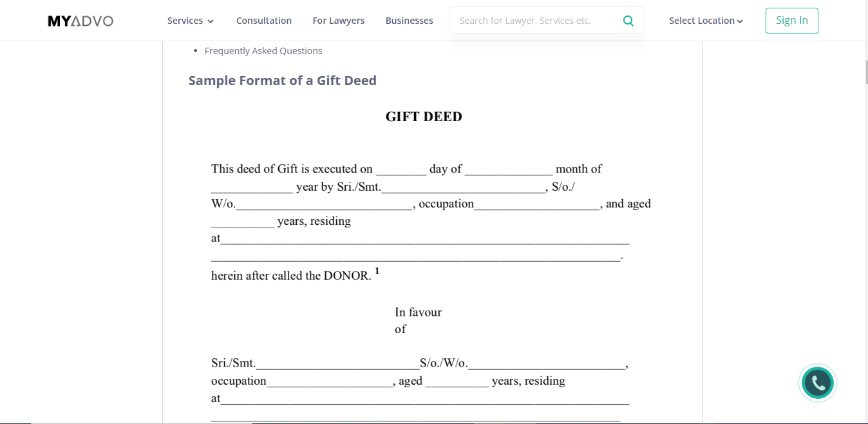Click the MyAdvo brand mark in the header

pos(80,20)
